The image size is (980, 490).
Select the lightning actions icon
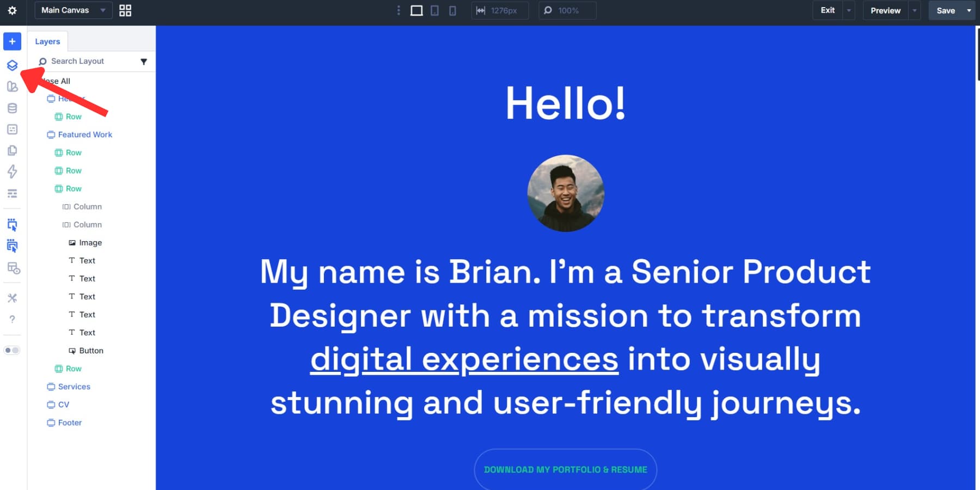pyautogui.click(x=12, y=171)
